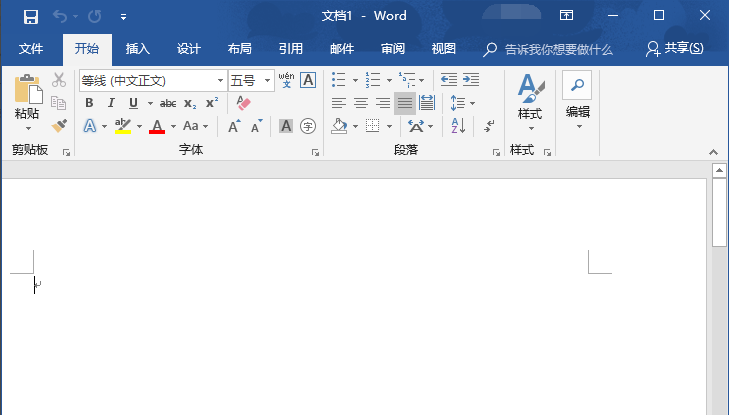Apply distributed alignment
The height and width of the screenshot is (415, 729).
(x=426, y=103)
